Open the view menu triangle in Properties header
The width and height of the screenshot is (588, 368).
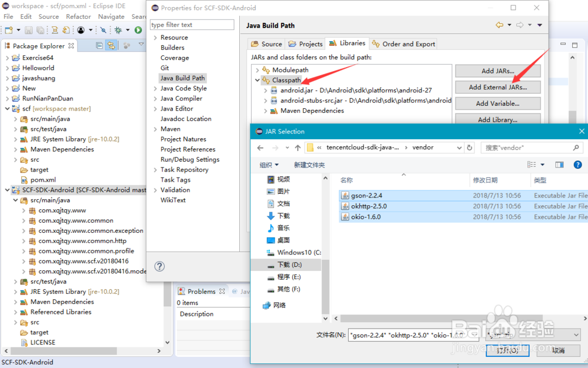(540, 25)
